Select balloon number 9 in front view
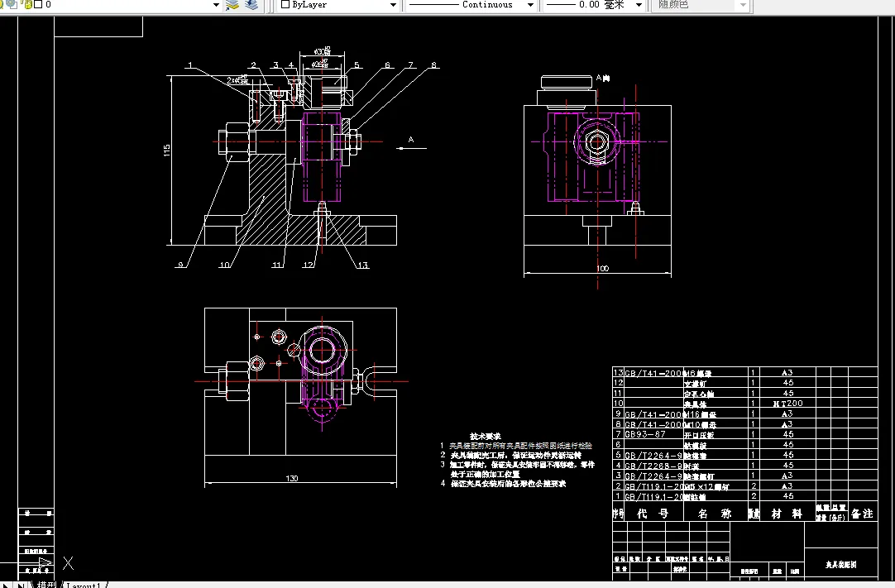 point(180,265)
